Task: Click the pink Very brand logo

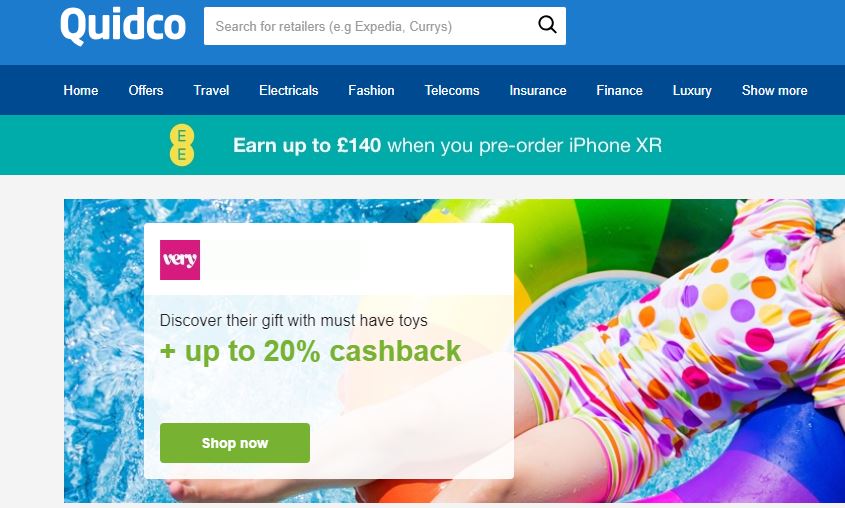Action: pos(180,260)
